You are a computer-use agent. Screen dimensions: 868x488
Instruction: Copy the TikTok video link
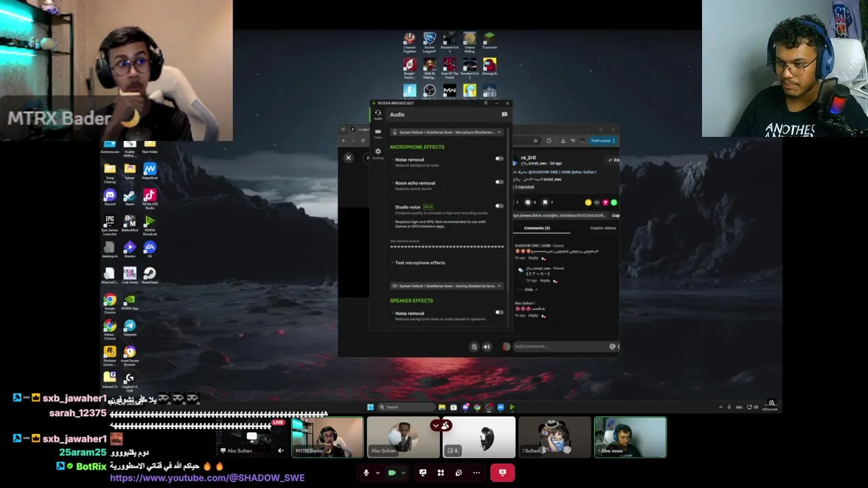615,216
